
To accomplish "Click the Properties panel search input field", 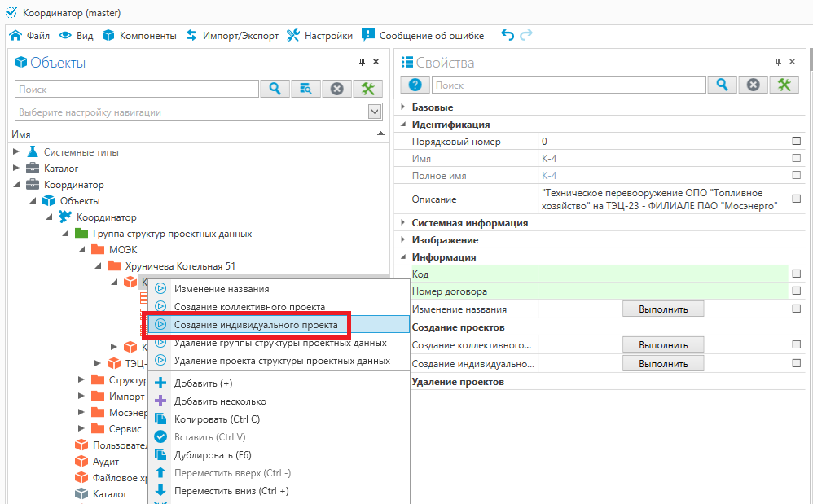I will tap(568, 85).
